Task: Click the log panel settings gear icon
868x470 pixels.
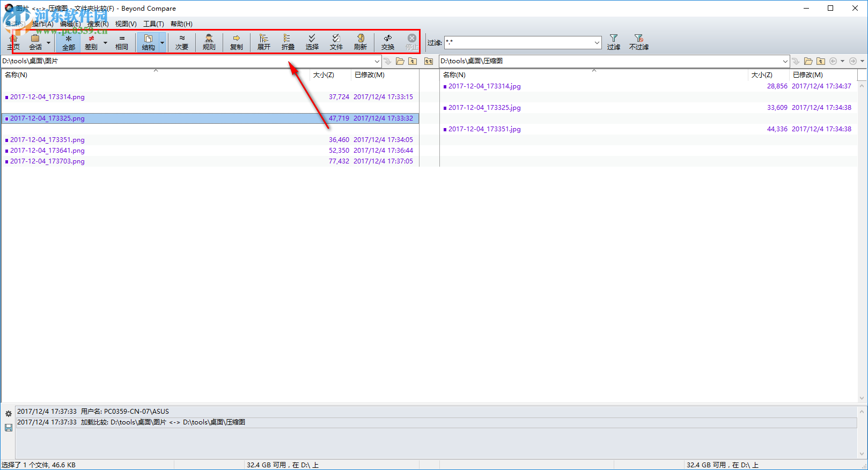Action: pos(9,414)
